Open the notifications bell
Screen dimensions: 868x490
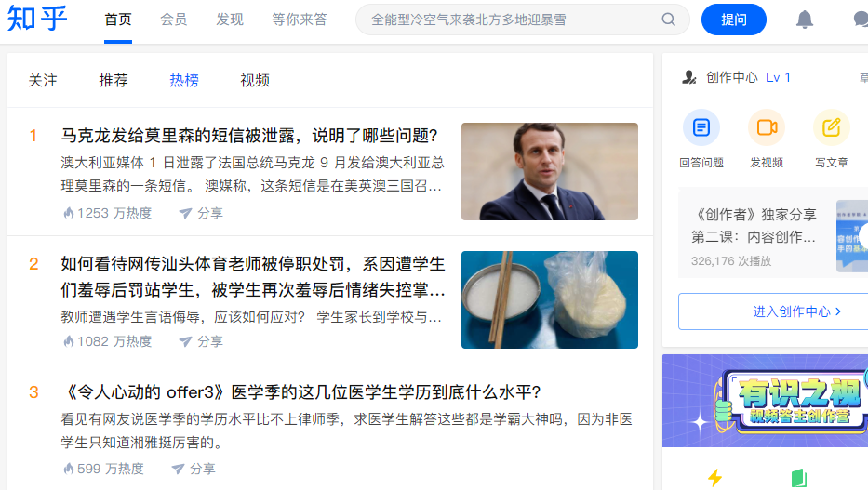tap(805, 20)
